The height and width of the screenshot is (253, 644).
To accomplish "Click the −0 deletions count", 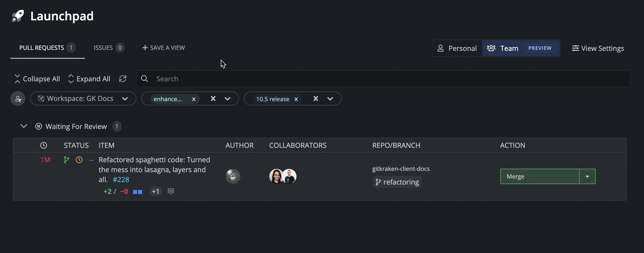I will pos(124,191).
